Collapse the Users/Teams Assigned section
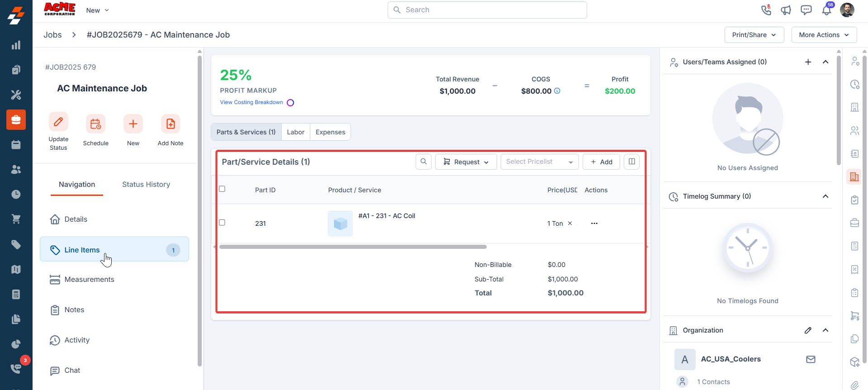This screenshot has width=868, height=390. click(825, 62)
